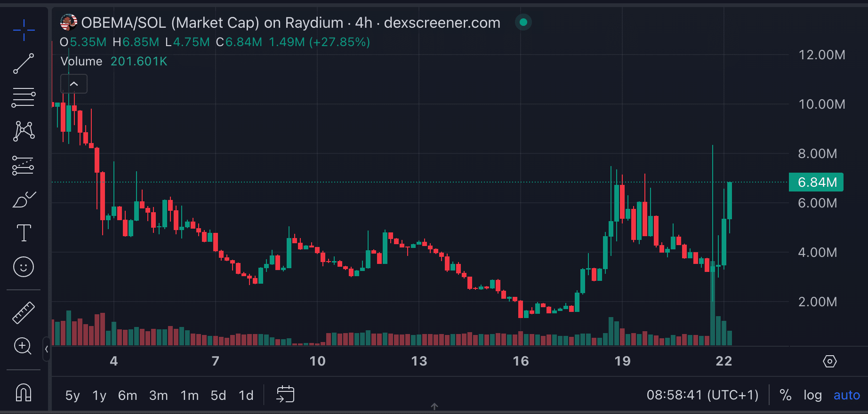
Task: Collapse the left drawing toolbar
Action: (46, 349)
